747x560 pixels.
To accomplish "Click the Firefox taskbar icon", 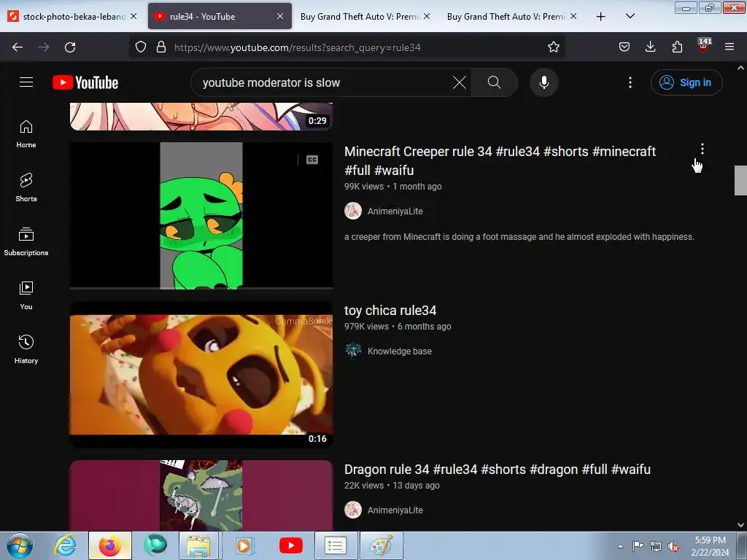I will coord(109,545).
